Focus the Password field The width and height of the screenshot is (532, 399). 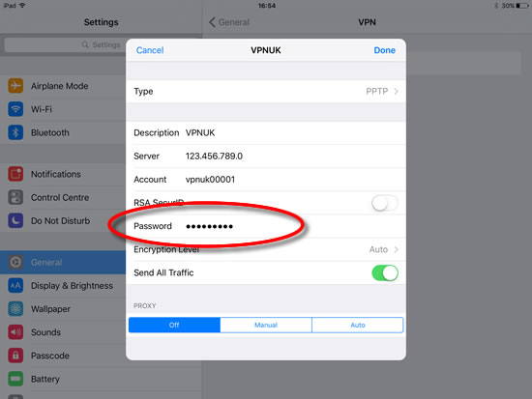point(266,226)
